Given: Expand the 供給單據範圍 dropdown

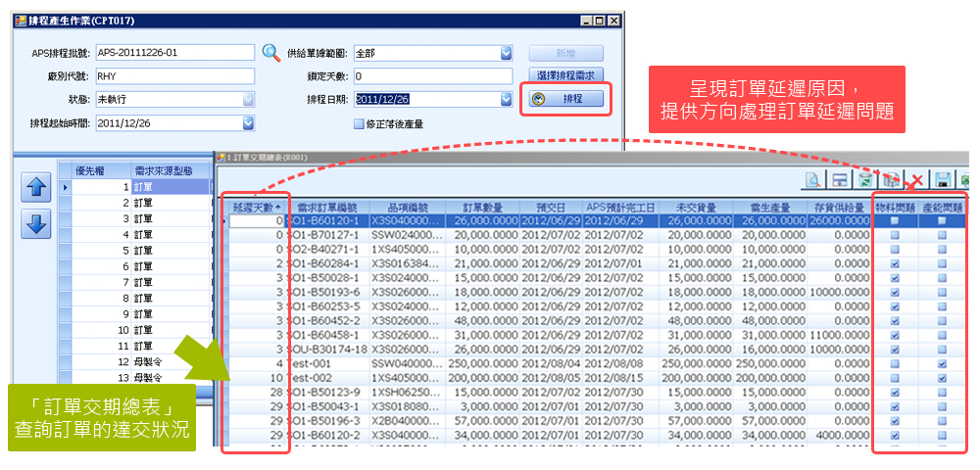Looking at the screenshot, I should (x=507, y=53).
